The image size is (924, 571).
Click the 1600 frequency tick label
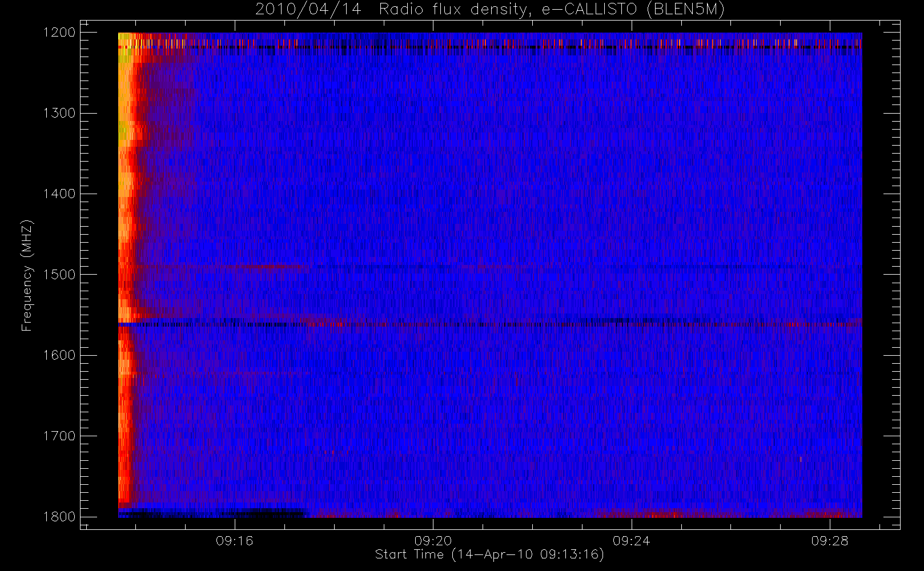tap(59, 355)
